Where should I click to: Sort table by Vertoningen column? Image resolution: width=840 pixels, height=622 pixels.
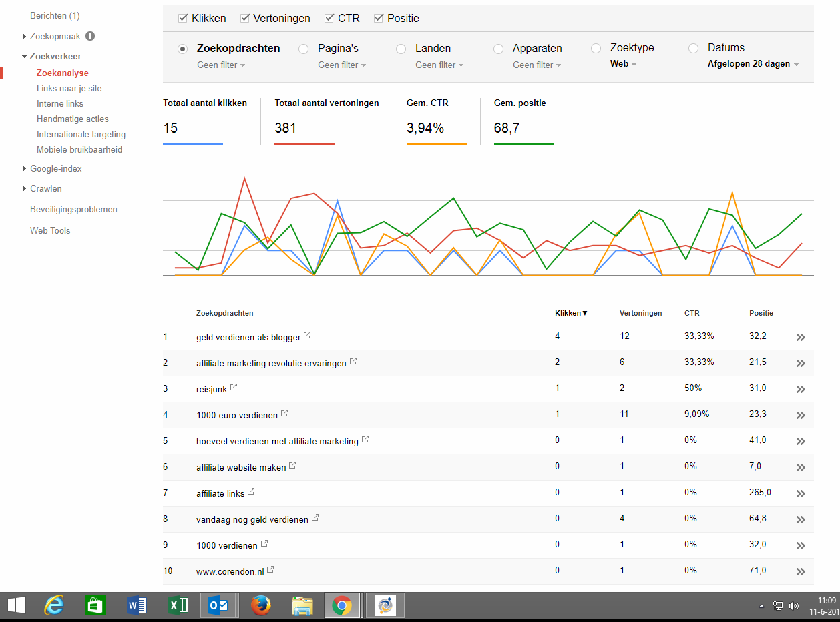click(x=641, y=313)
